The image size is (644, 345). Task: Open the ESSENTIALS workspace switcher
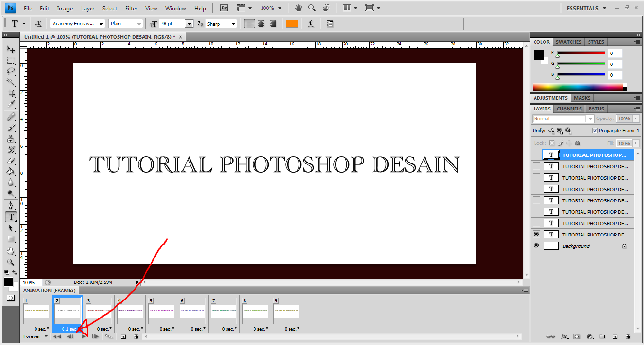pyautogui.click(x=587, y=8)
